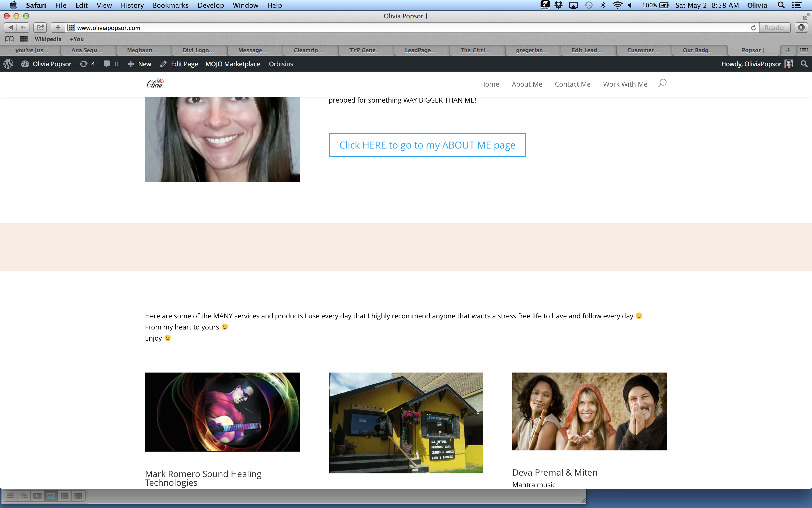The image size is (812, 508).
Task: Click the Safari forward arrow button
Action: [23, 28]
